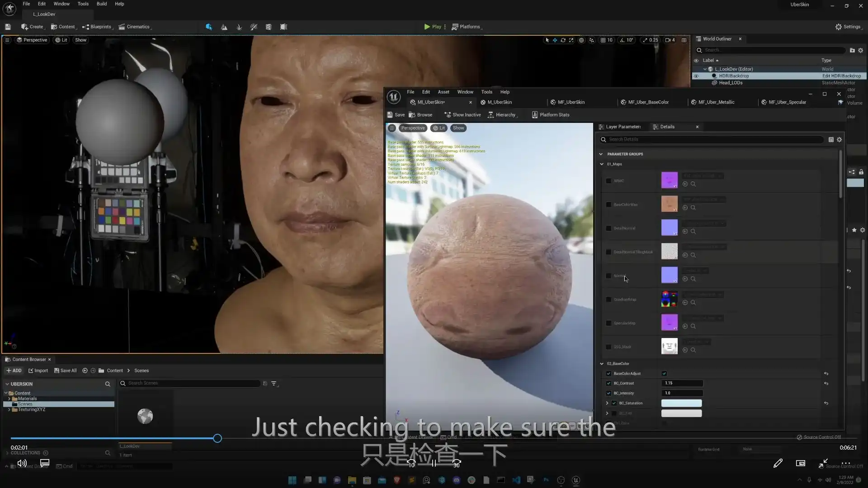Screen dimensions: 868x488
Task: Expand the BC_Saturation parameter
Action: (x=607, y=403)
